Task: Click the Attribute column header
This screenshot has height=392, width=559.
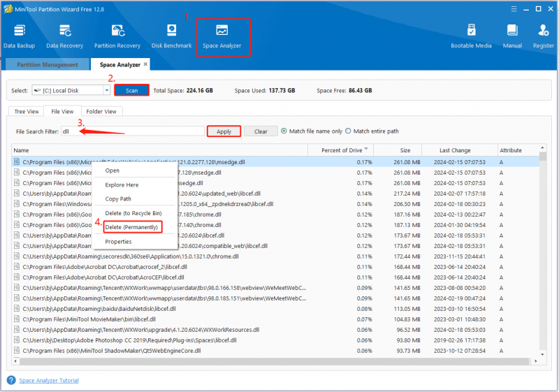Action: (x=518, y=150)
